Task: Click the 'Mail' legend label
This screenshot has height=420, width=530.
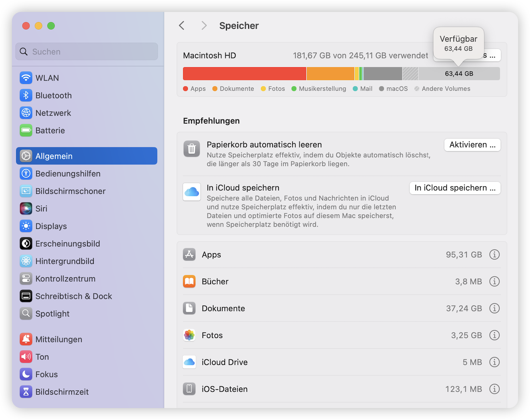Action: click(x=366, y=89)
